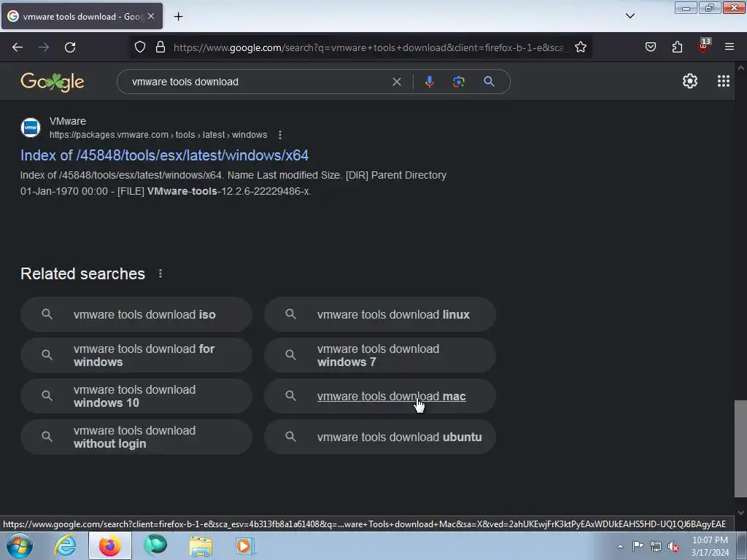Save page to Pocket

click(650, 47)
